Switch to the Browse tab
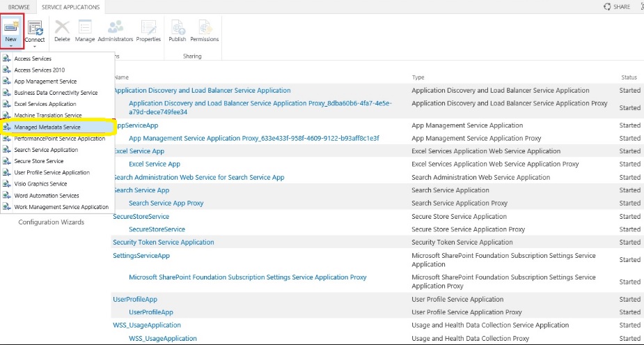The height and width of the screenshot is (345, 644). coord(19,7)
